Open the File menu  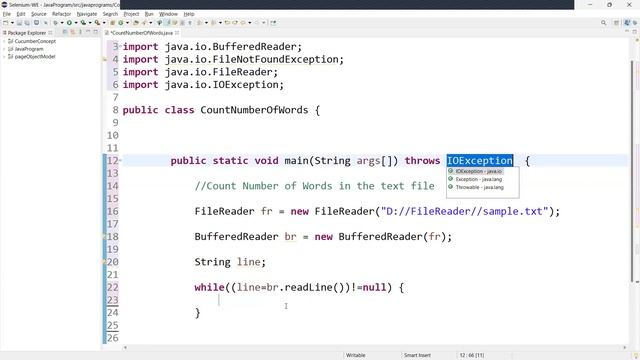pos(7,14)
